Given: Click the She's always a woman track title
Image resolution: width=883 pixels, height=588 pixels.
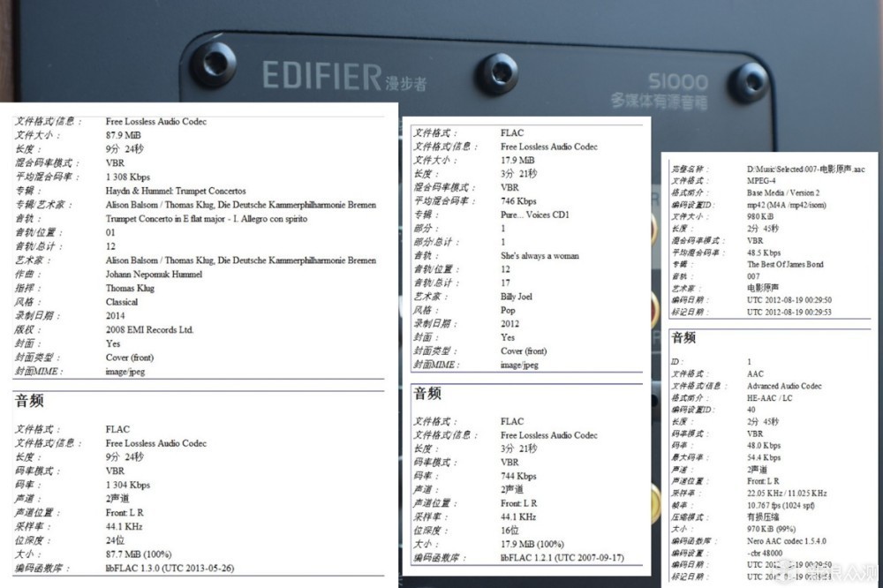Looking at the screenshot, I should (540, 256).
